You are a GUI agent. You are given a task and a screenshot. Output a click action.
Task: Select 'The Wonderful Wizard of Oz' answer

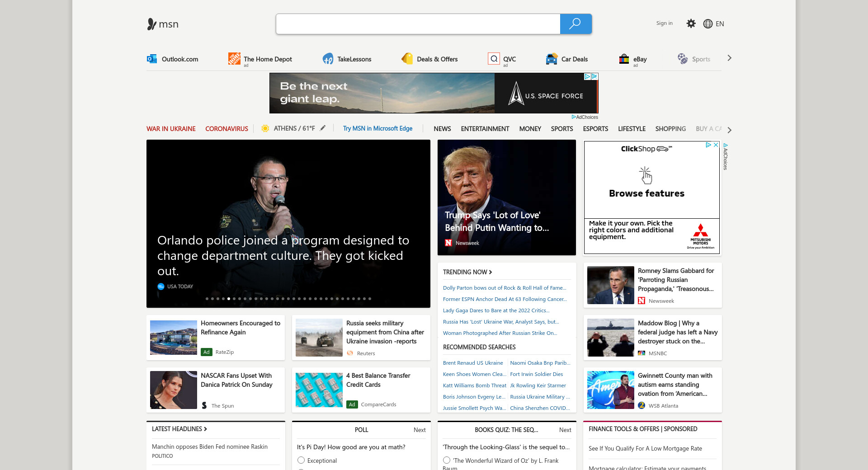[x=447, y=460]
